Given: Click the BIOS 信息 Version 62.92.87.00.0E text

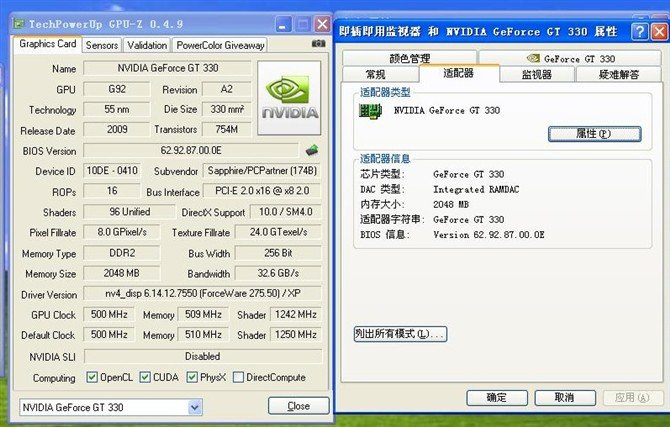Looking at the screenshot, I should 488,235.
